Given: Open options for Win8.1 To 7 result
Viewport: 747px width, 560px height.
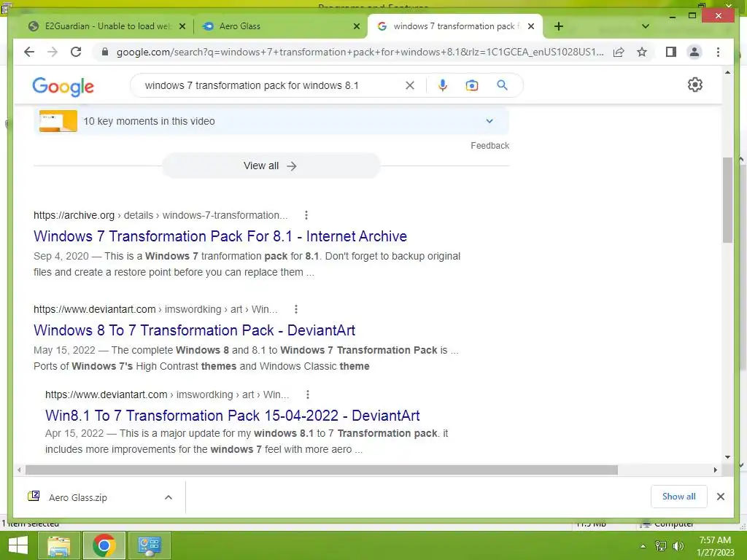Looking at the screenshot, I should click(x=308, y=394).
